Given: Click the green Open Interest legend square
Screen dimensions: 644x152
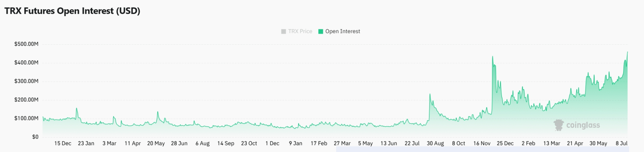Looking at the screenshot, I should pyautogui.click(x=321, y=31).
